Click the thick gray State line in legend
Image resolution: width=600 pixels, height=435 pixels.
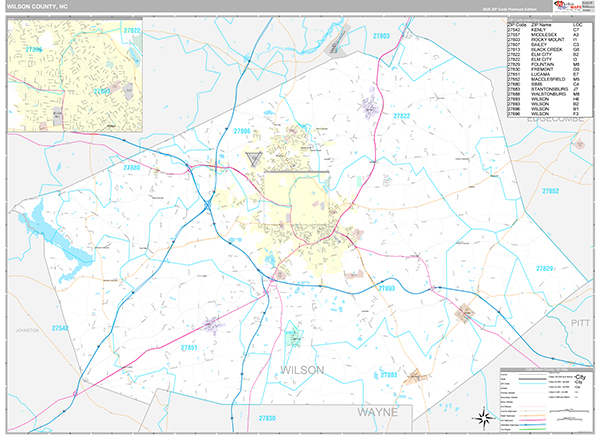(533, 379)
